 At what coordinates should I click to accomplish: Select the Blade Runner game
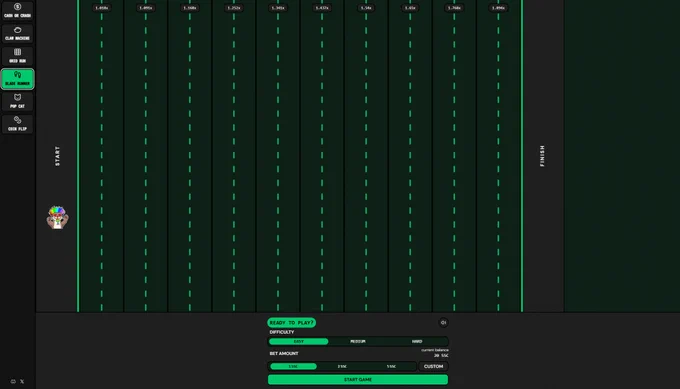17,78
